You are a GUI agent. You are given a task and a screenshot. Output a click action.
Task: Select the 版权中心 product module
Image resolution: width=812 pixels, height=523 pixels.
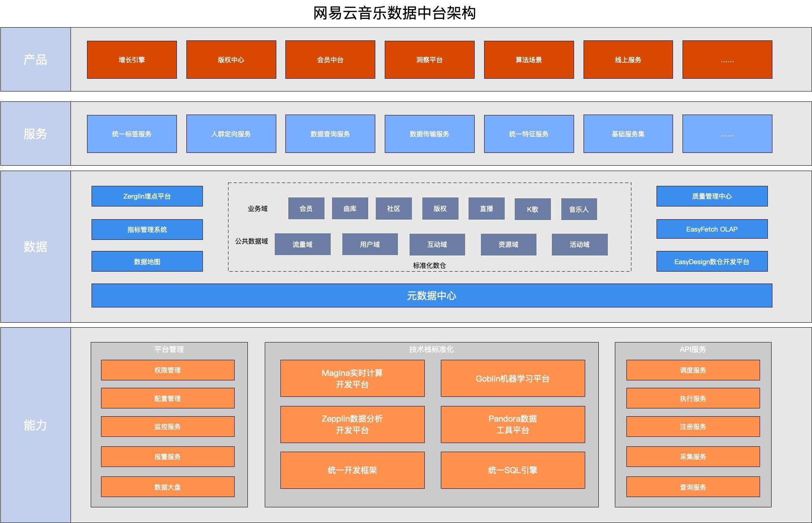click(231, 59)
